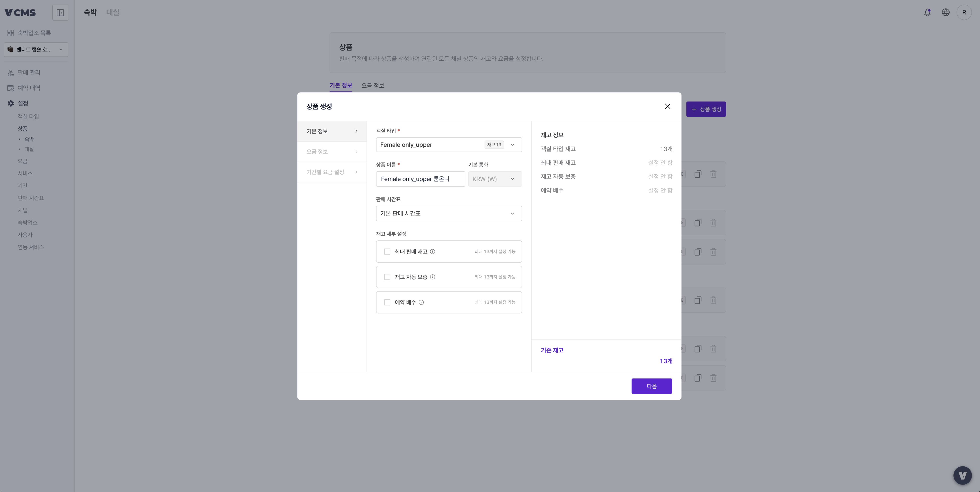The image size is (980, 492).
Task: Switch to the 대실 top tab
Action: (113, 12)
